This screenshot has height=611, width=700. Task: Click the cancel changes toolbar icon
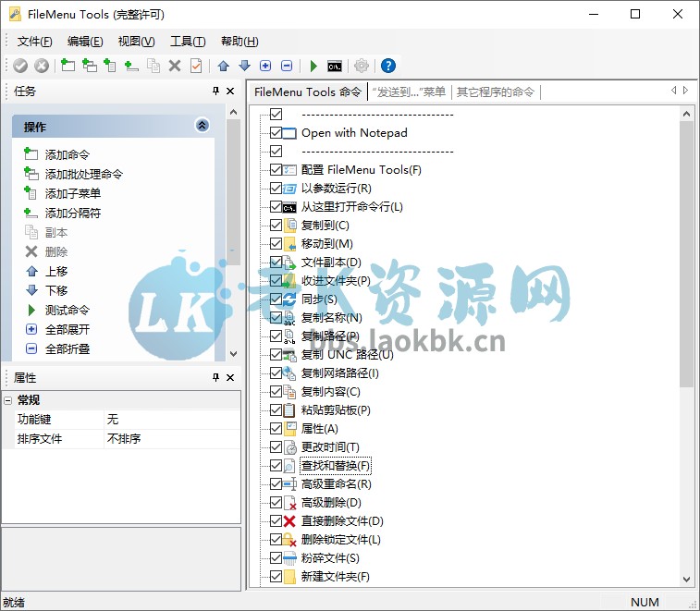tap(42, 66)
